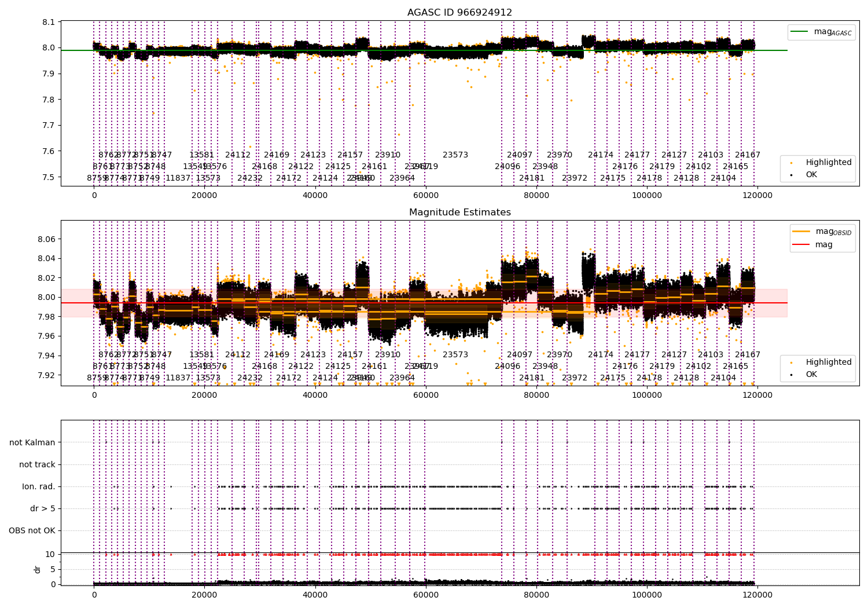Click obsid label 23910 in top panel
This screenshot has width=868, height=608.
click(x=388, y=155)
